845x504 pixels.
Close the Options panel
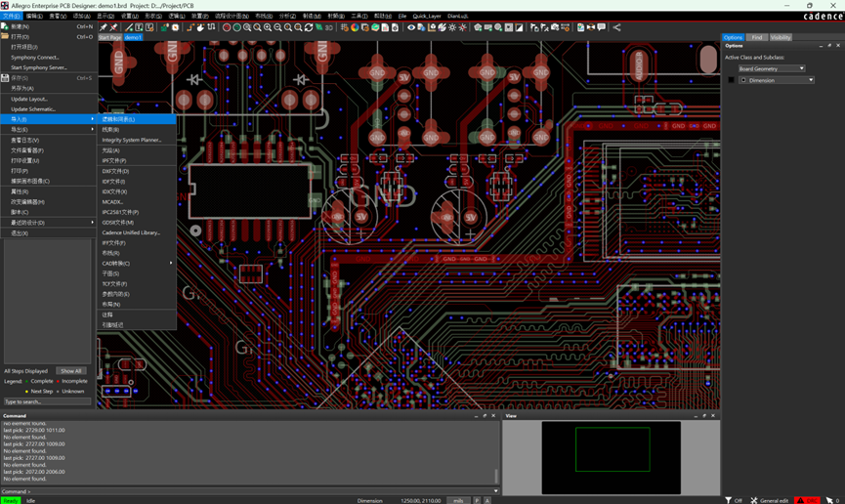(x=838, y=46)
